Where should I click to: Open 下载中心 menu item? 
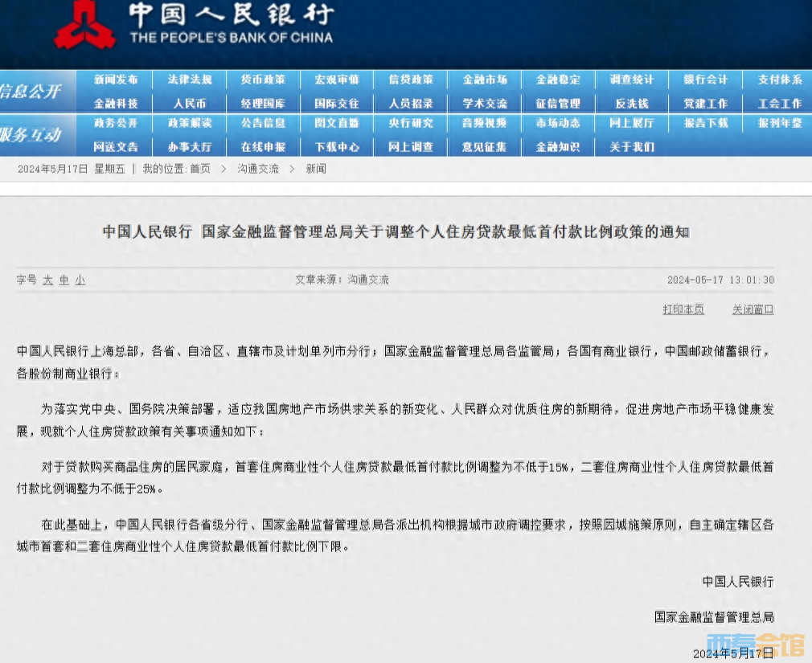click(337, 147)
